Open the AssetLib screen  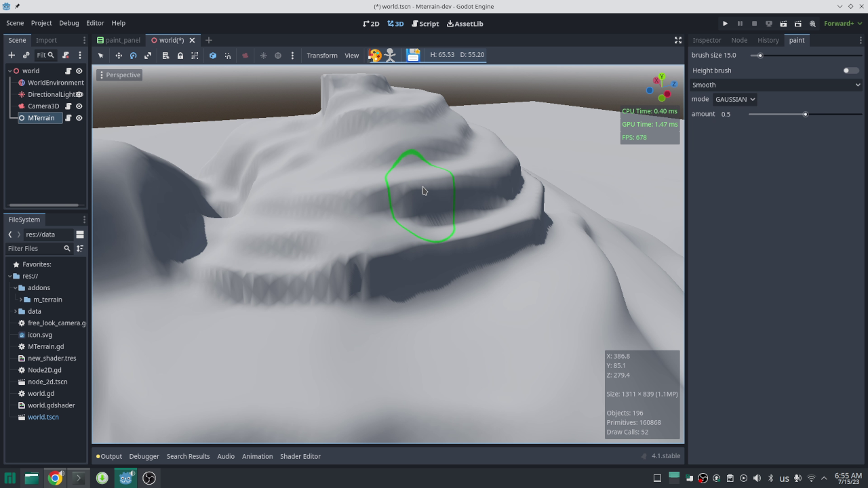(x=465, y=23)
